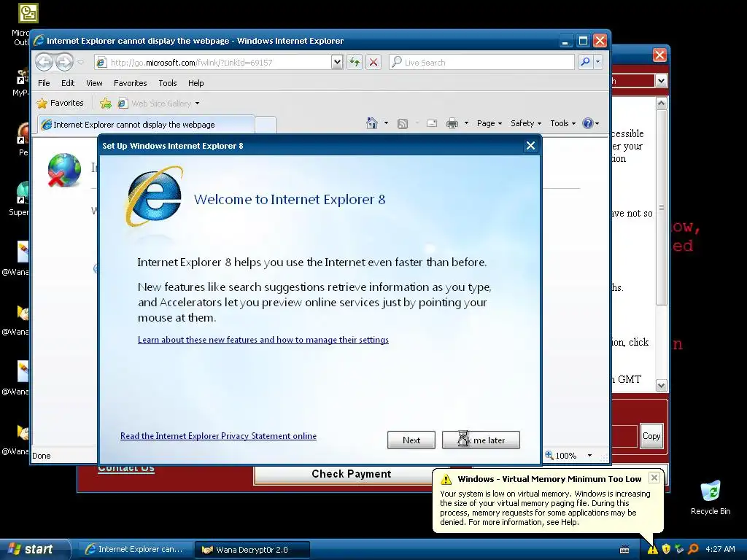Open the Help menu
Viewport: 747px width, 560px height.
(196, 83)
